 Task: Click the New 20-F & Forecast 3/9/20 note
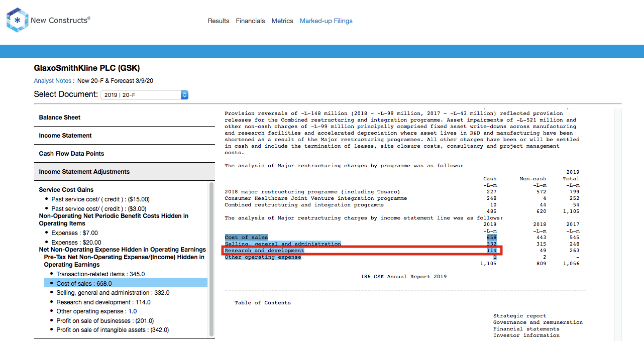pos(115,81)
